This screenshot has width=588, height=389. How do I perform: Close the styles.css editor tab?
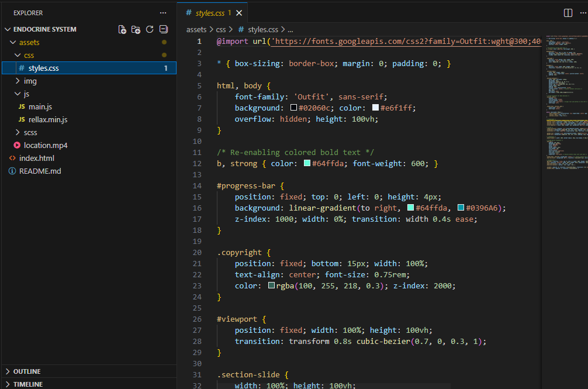pyautogui.click(x=238, y=13)
